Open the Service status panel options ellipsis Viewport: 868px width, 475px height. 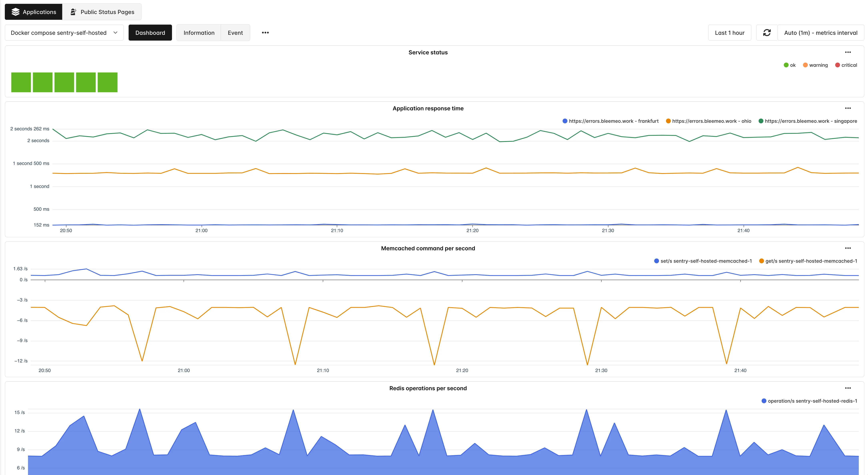coord(848,52)
